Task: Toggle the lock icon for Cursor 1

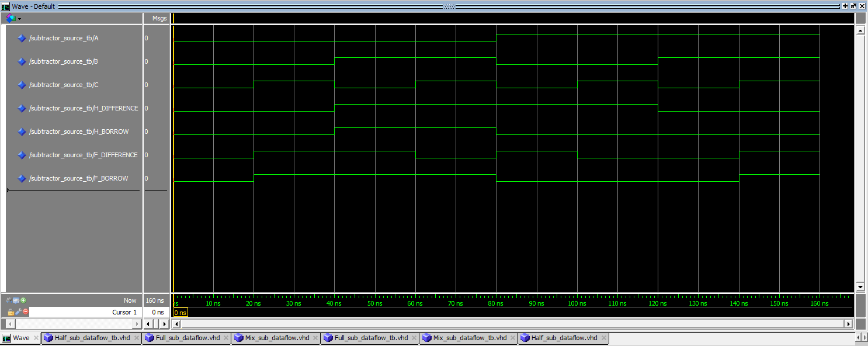Action: pos(10,312)
